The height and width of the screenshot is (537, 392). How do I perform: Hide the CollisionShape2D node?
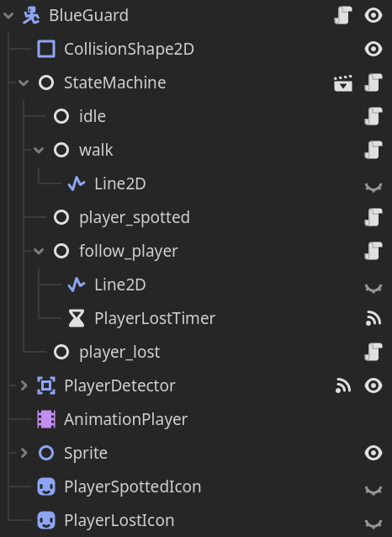373,49
